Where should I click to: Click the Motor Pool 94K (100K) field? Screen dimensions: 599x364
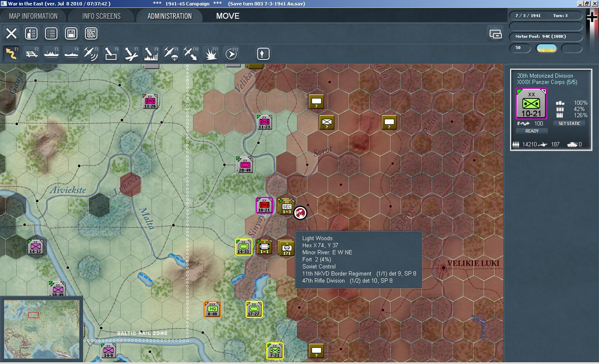click(x=545, y=37)
